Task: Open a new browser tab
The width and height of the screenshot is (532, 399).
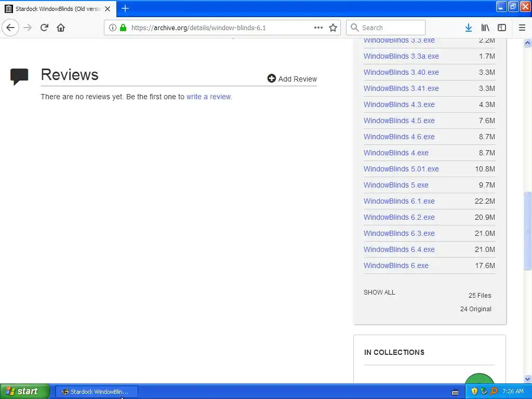Action: click(x=125, y=8)
